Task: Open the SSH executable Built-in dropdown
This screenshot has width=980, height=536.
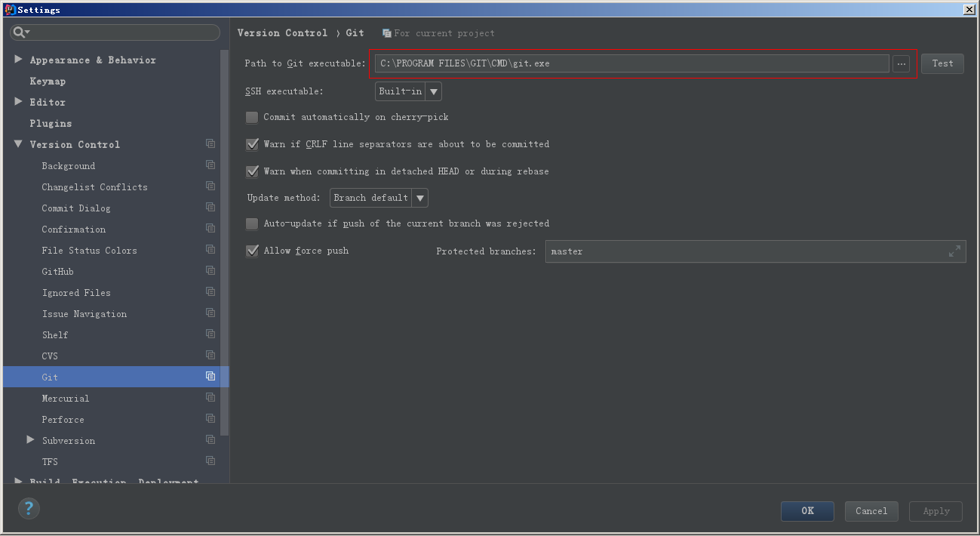Action: click(408, 91)
